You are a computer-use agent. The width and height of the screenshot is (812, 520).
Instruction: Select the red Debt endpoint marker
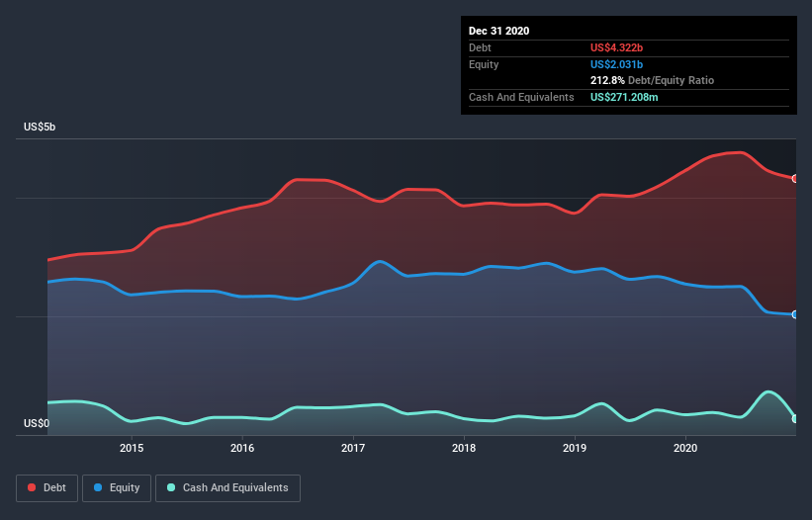[x=795, y=179]
